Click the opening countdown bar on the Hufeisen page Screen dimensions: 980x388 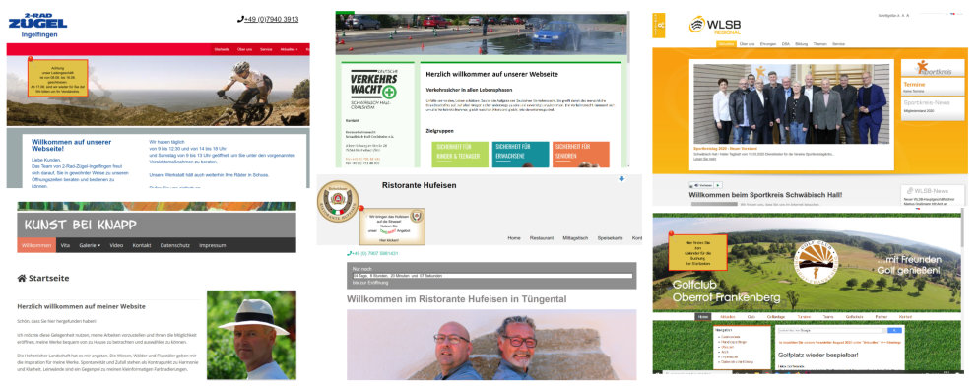[x=491, y=276]
